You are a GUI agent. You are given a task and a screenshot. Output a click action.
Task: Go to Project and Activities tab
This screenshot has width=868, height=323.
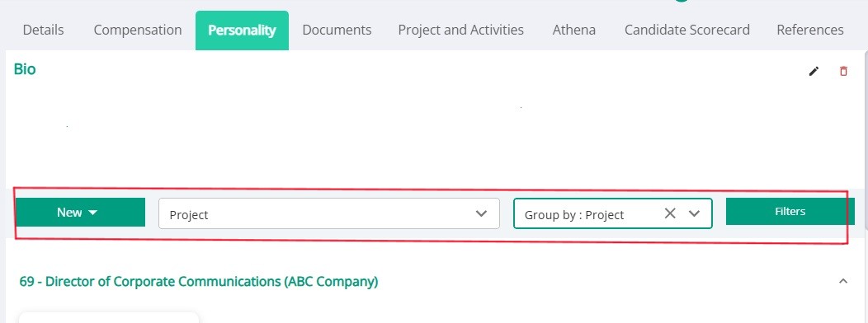coord(461,30)
